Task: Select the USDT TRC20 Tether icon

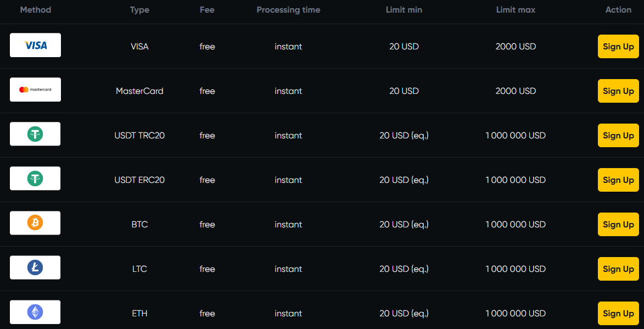Action: pyautogui.click(x=35, y=134)
